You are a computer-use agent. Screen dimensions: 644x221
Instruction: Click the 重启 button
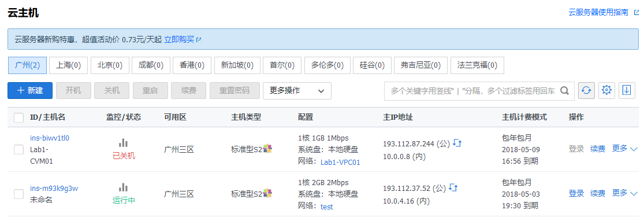[150, 90]
